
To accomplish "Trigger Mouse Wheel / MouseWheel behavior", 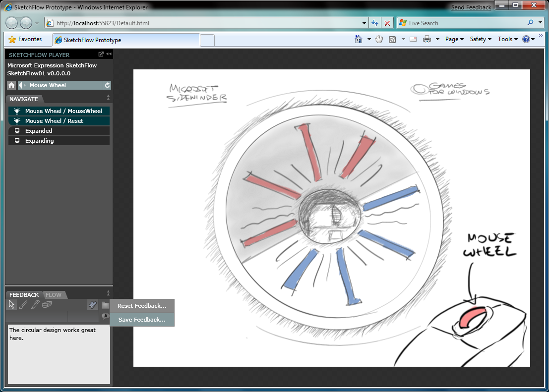I will (59, 111).
